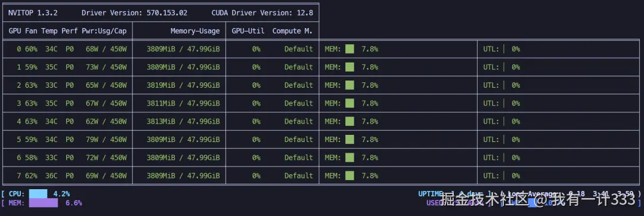Viewport: 644px width, 216px height.
Task: Select the UTL 0% indicator for GPU 5
Action: tap(501, 139)
